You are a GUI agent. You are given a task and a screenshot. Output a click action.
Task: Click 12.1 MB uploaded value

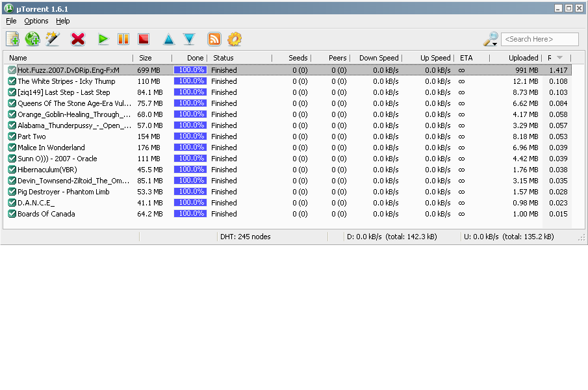pyautogui.click(x=526, y=81)
